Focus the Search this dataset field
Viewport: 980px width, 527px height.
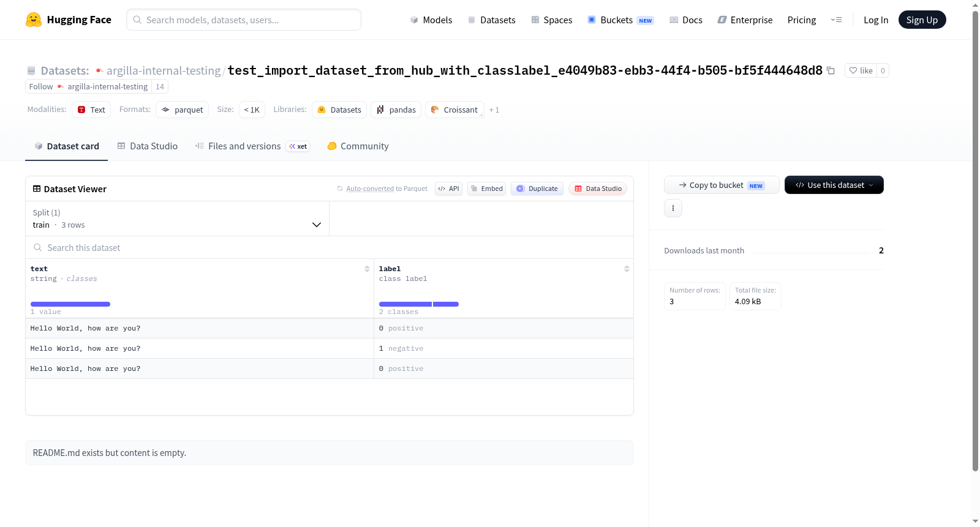pos(330,247)
